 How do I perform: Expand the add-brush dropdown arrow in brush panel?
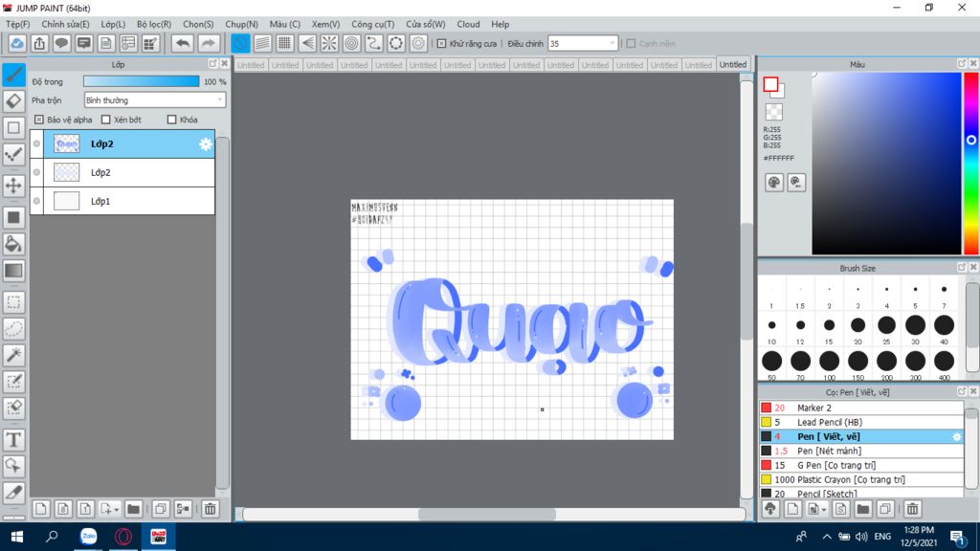(x=824, y=510)
